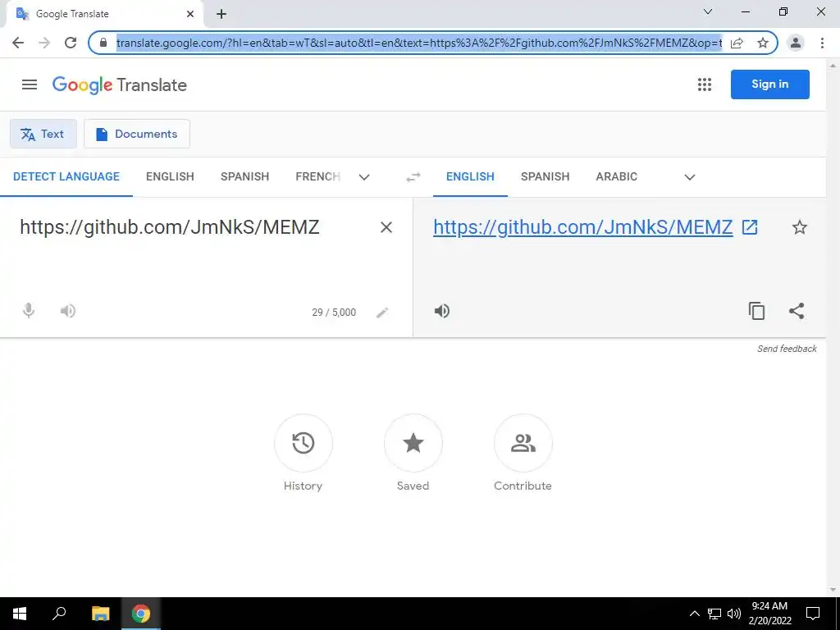Close the Google Translate tab
The width and height of the screenshot is (840, 630).
190,14
